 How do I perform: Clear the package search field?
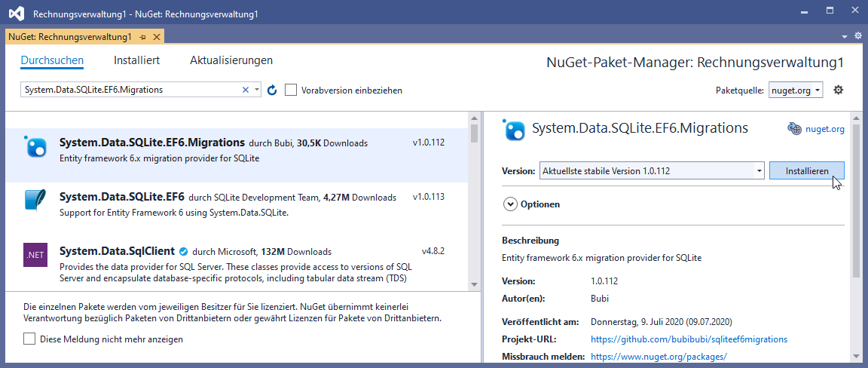tap(245, 90)
